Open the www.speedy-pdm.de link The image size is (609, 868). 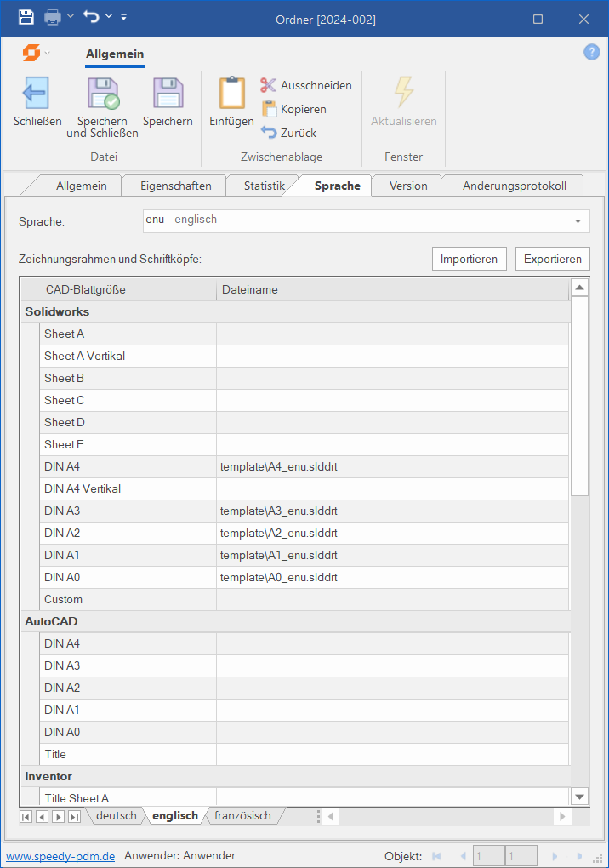pyautogui.click(x=60, y=856)
